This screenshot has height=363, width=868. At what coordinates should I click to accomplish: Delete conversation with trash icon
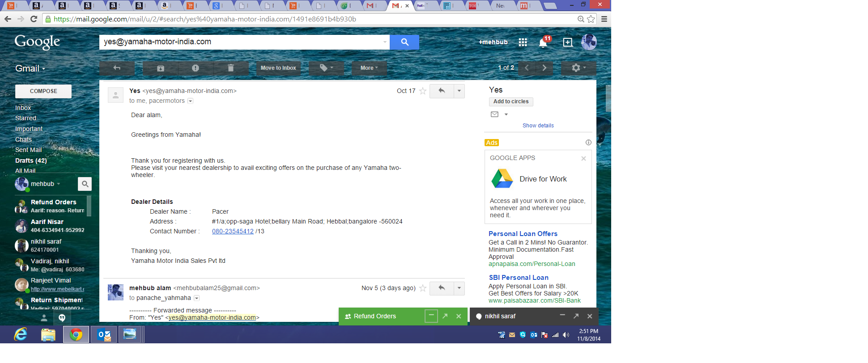tap(231, 68)
